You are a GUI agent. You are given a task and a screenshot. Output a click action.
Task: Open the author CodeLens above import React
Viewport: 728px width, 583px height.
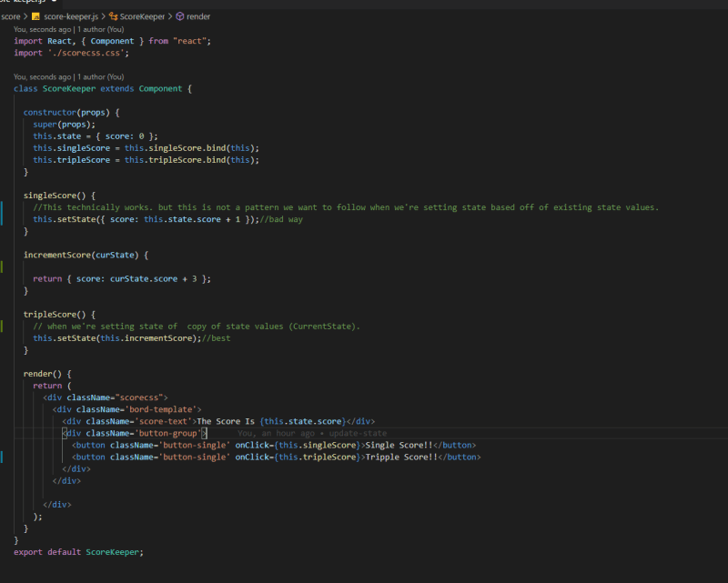(69, 29)
